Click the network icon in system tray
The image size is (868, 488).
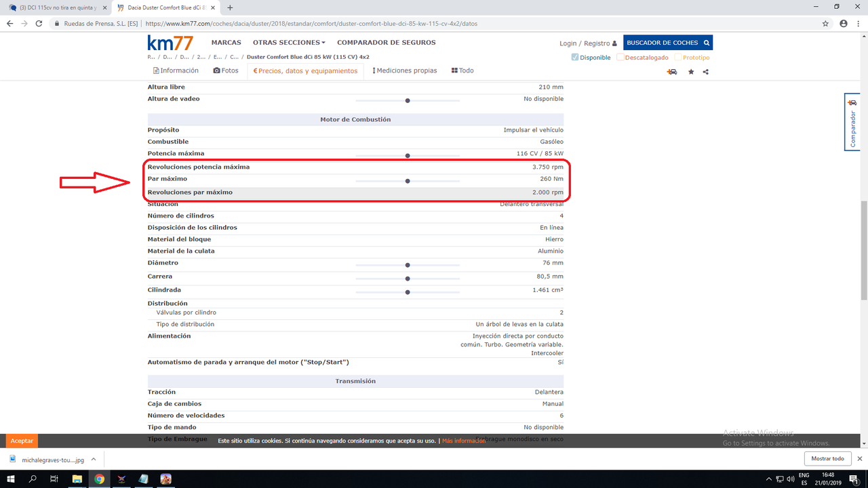tap(780, 479)
